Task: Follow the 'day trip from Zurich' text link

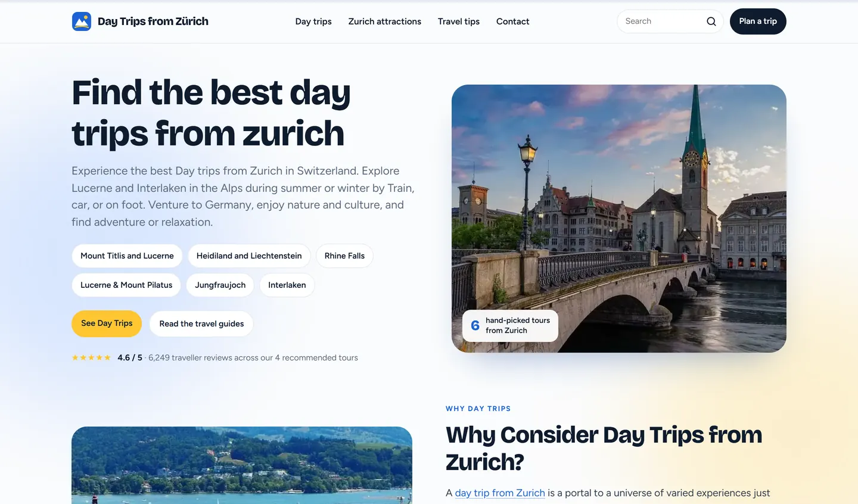Action: (x=500, y=493)
